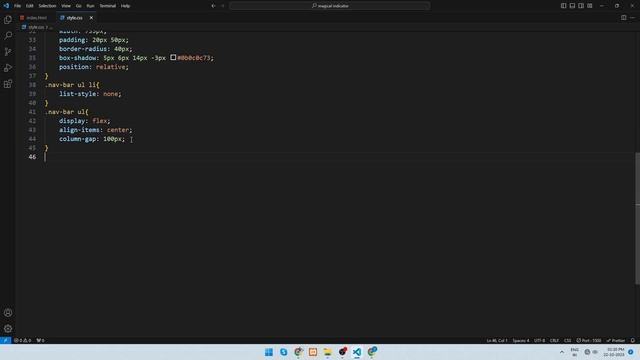The height and width of the screenshot is (360, 640).
Task: Open the Terminal menu
Action: point(107,6)
